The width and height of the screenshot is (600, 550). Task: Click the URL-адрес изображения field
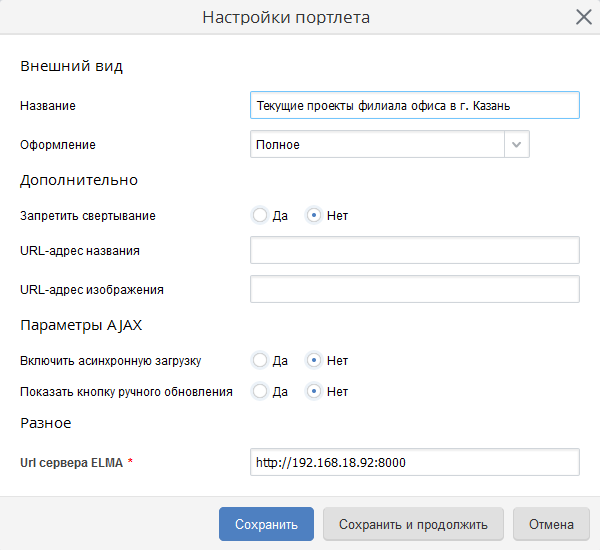414,289
